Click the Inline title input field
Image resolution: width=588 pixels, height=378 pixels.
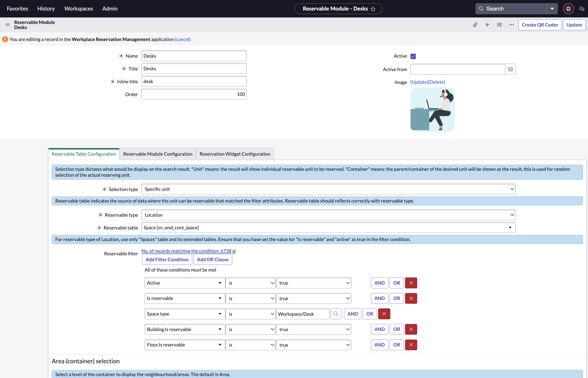(194, 81)
